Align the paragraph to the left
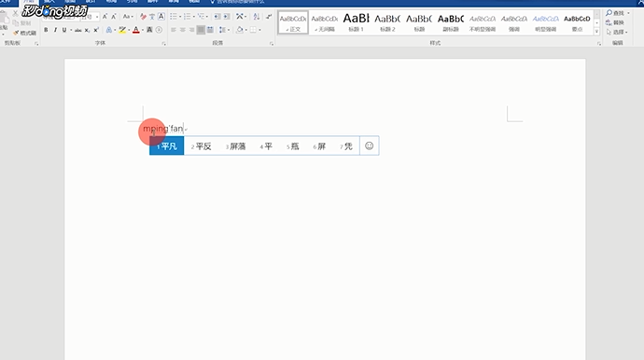Image resolution: width=644 pixels, height=360 pixels. coord(174,30)
